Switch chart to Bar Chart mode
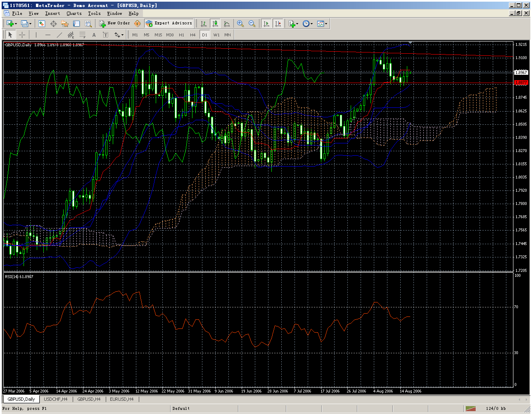This screenshot has width=532, height=414. pyautogui.click(x=204, y=24)
